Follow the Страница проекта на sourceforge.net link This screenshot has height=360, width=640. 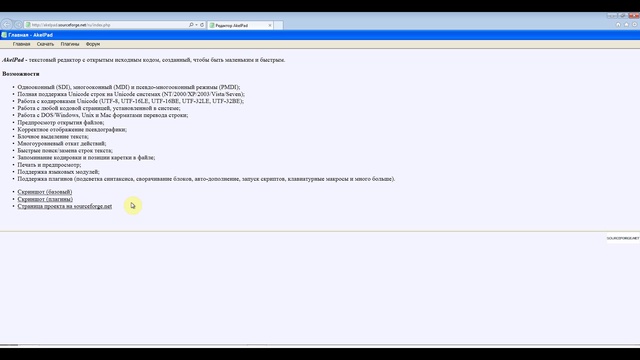coord(64,206)
